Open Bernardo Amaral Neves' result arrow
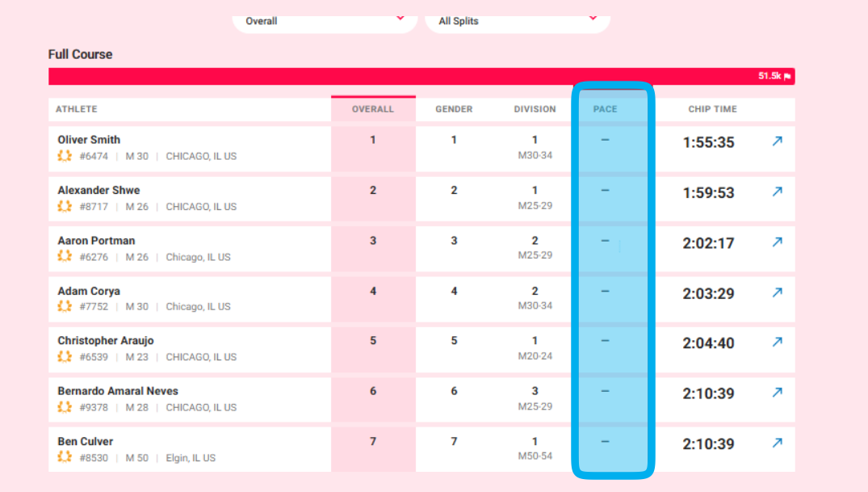Screen dimensions: 868x492 click(x=778, y=393)
